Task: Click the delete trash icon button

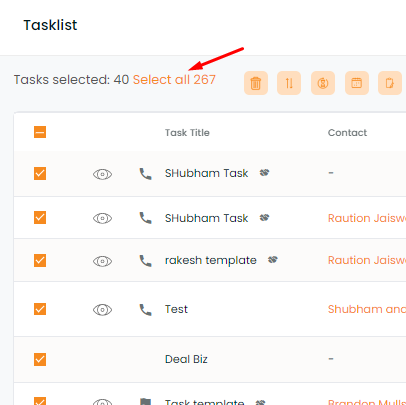Action: tap(256, 83)
